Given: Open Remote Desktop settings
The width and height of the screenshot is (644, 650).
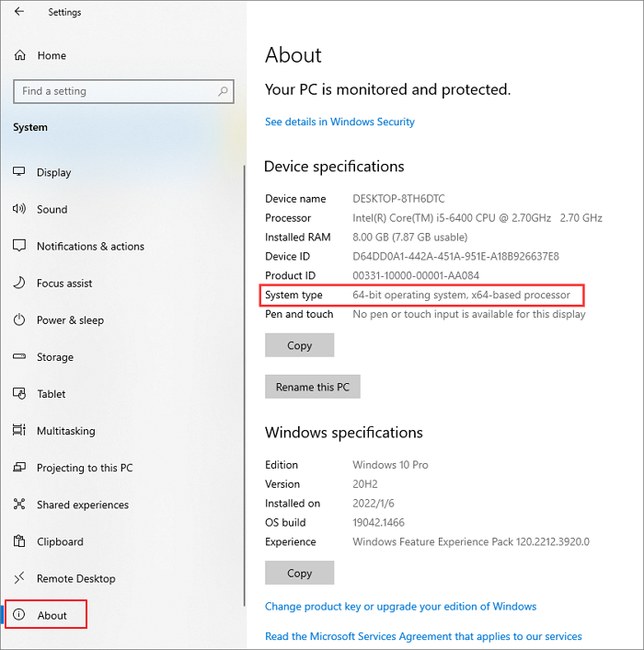Looking at the screenshot, I should coord(75,578).
